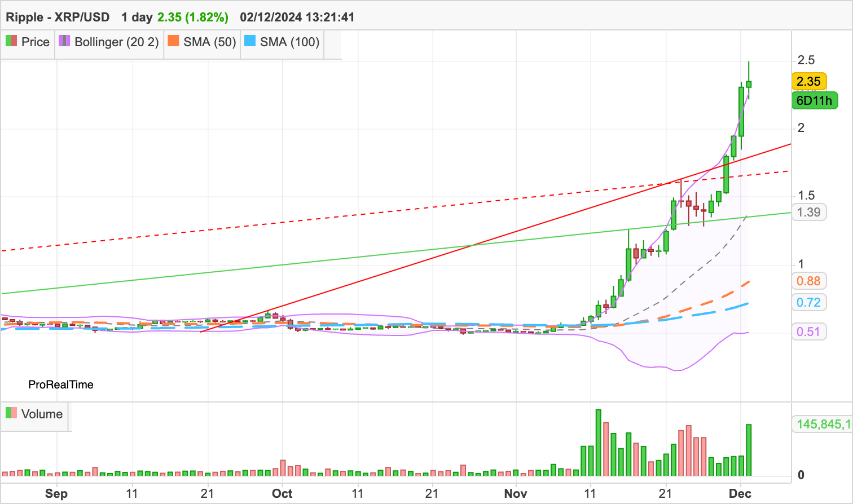This screenshot has height=504, width=853.
Task: Click the 1.5 price axis label
Action: (x=806, y=195)
